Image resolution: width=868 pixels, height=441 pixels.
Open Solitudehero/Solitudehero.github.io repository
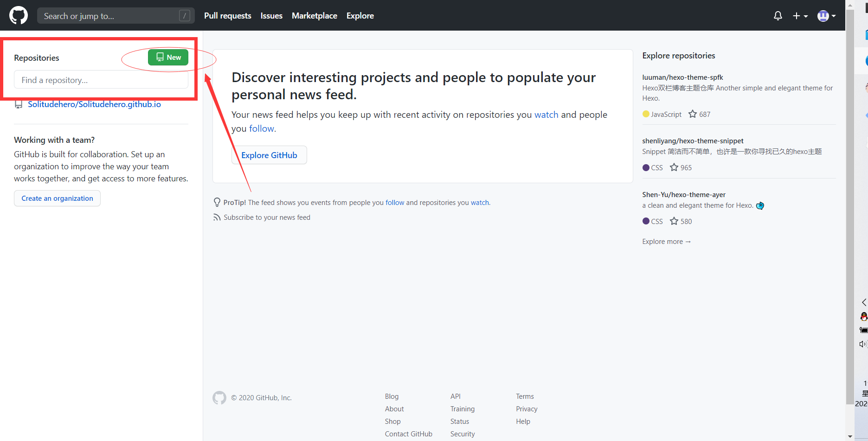(x=94, y=104)
